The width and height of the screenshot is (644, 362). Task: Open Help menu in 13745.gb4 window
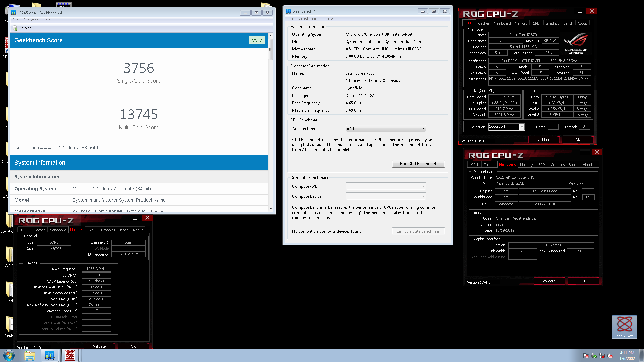46,20
